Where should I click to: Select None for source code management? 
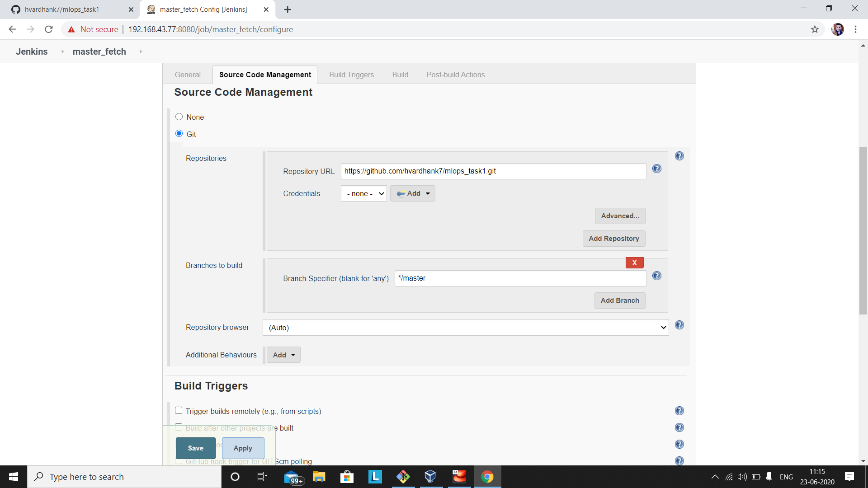(179, 116)
